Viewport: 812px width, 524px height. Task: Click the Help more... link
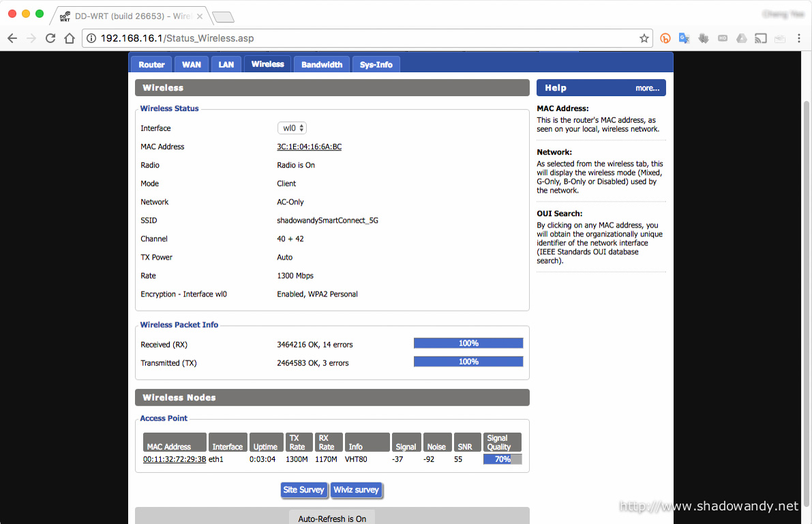(647, 88)
